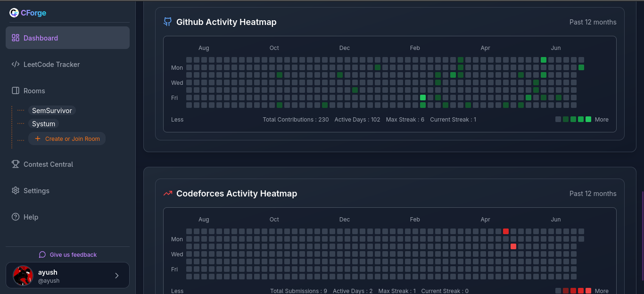Switch to the Dashboard menu item
Screen dimensions: 644x294
coord(41,38)
